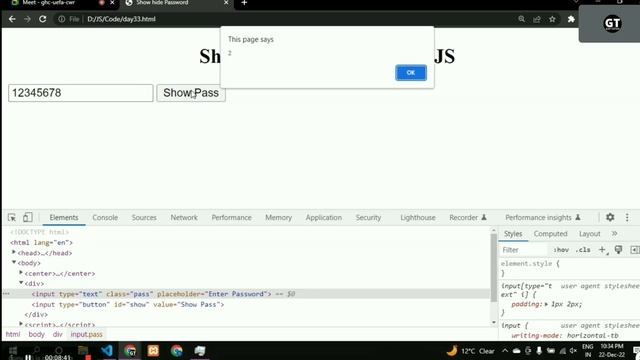This screenshot has width=640, height=360.
Task: Select the Styles sidebar tab
Action: coord(513,234)
